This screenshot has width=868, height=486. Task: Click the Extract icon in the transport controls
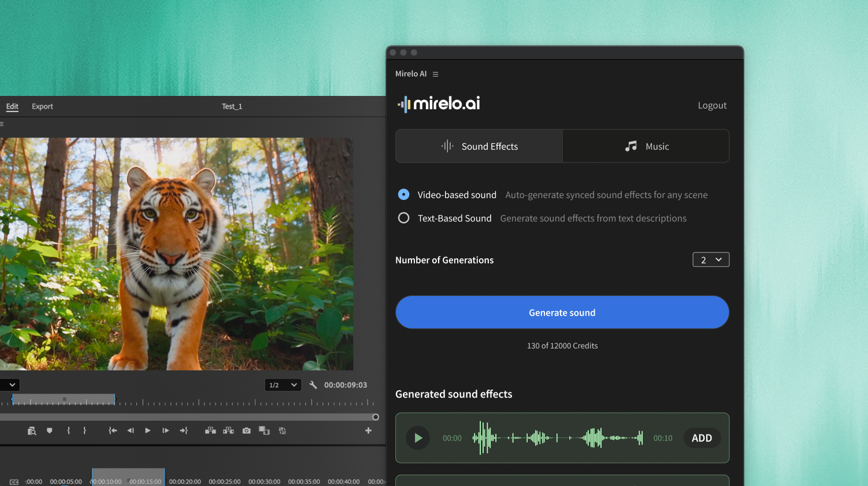228,430
